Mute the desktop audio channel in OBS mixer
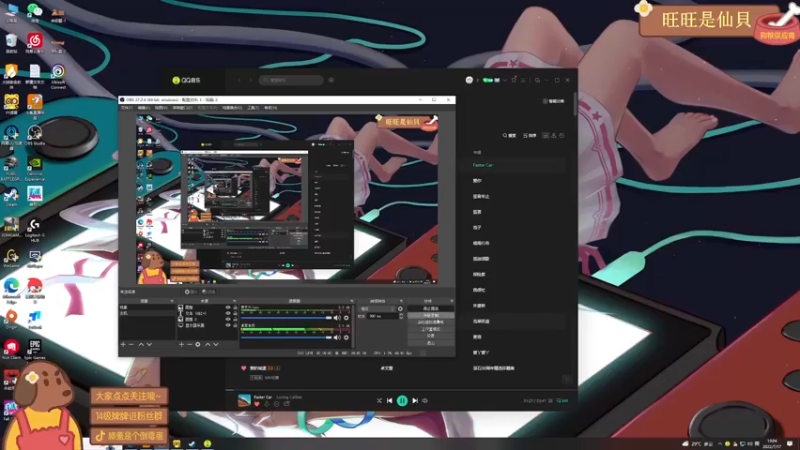Viewport: 800px width, 450px height. click(337, 337)
